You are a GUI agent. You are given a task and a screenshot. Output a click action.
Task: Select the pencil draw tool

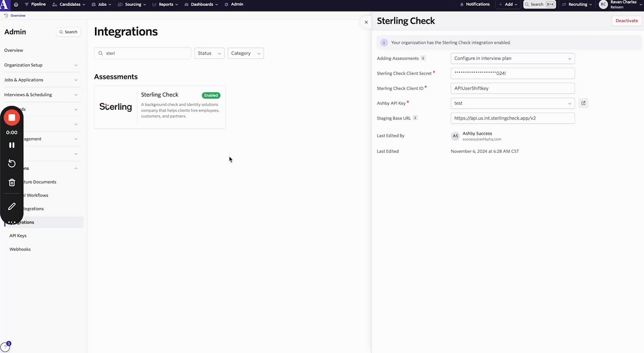12,206
